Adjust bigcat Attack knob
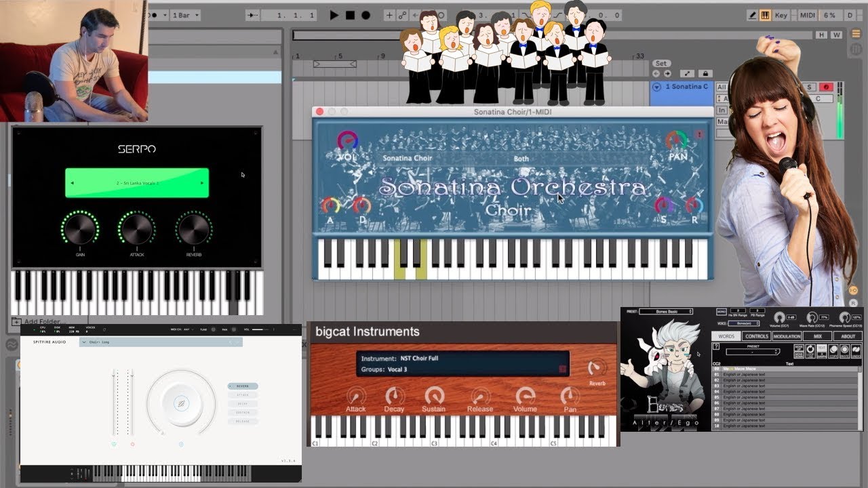This screenshot has width=868, height=488. tap(355, 396)
